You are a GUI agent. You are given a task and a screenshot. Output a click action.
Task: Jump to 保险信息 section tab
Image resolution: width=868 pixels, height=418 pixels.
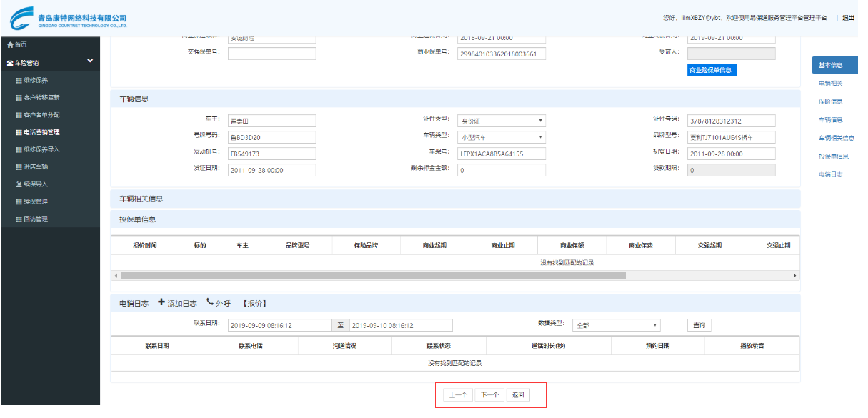point(831,101)
